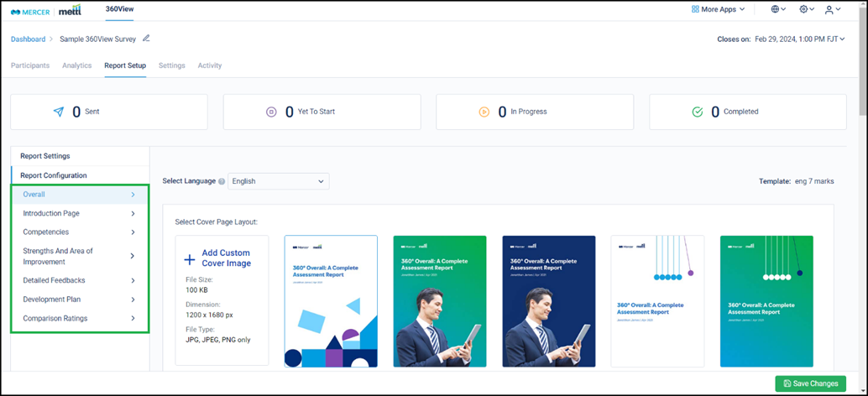The height and width of the screenshot is (396, 868).
Task: Click the 0 Yet To Start card
Action: pos(322,112)
